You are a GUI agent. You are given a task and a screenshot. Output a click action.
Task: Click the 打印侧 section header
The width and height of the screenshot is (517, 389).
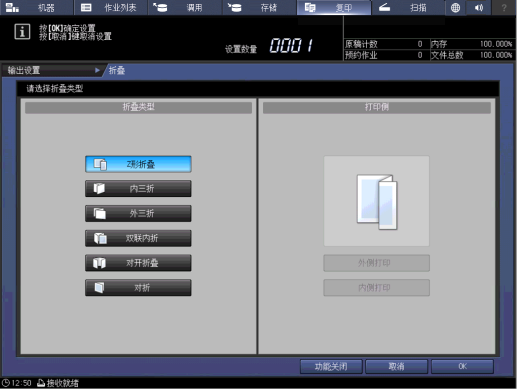(377, 107)
